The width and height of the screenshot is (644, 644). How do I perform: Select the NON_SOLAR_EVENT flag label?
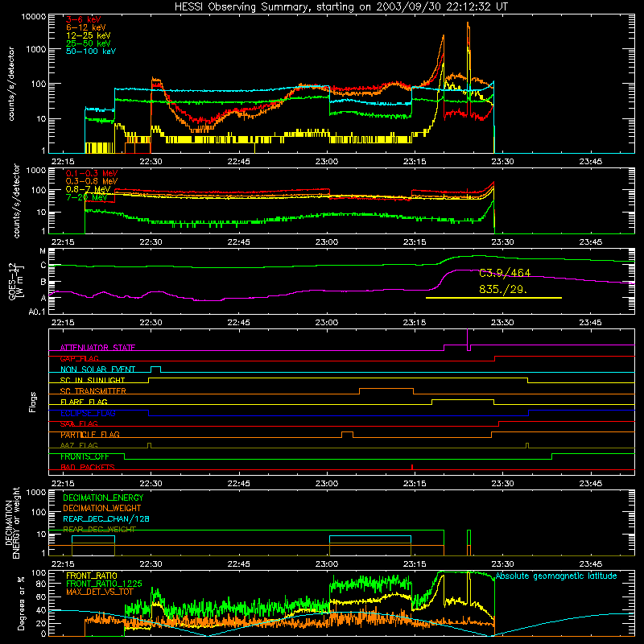[x=97, y=369]
